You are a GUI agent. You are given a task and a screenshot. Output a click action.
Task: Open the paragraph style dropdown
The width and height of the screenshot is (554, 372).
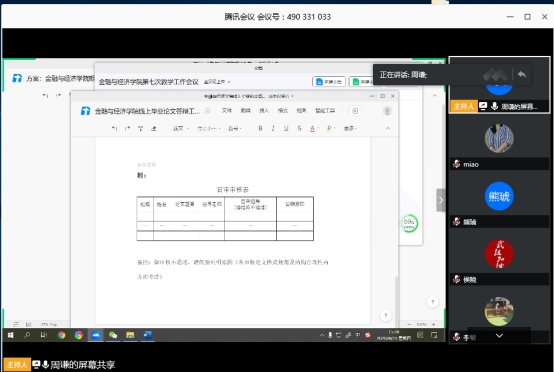181,128
